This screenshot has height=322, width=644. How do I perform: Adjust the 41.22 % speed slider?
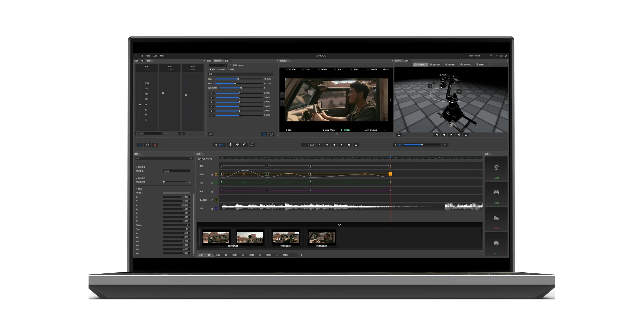(235, 83)
